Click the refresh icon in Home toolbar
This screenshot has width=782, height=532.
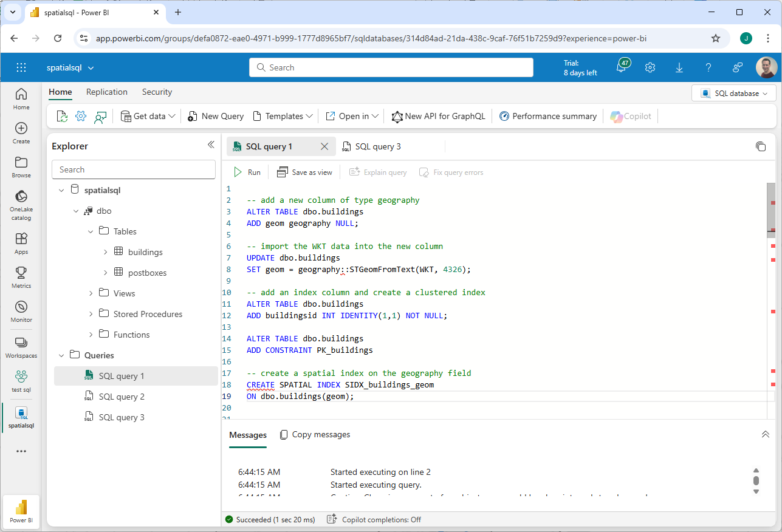pyautogui.click(x=61, y=116)
